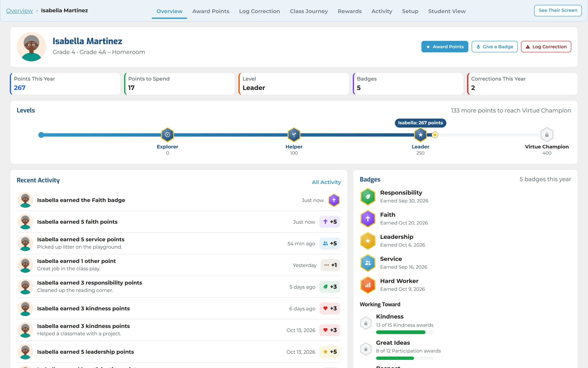Image resolution: width=588 pixels, height=368 pixels.
Task: Open the Award Points tab
Action: (211, 11)
